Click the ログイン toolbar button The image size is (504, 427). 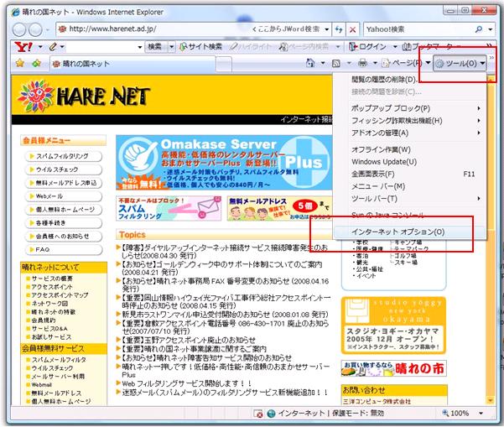click(368, 47)
